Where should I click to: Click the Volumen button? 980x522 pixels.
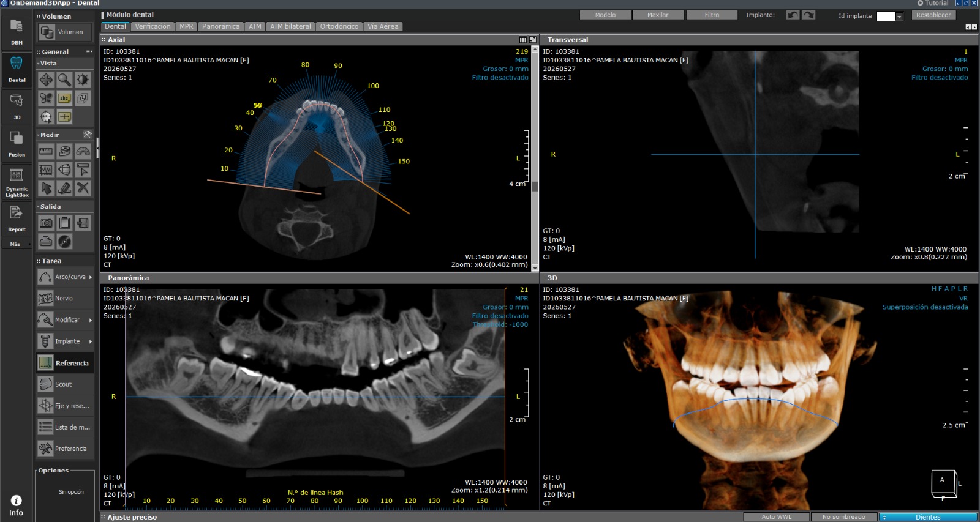tap(65, 32)
